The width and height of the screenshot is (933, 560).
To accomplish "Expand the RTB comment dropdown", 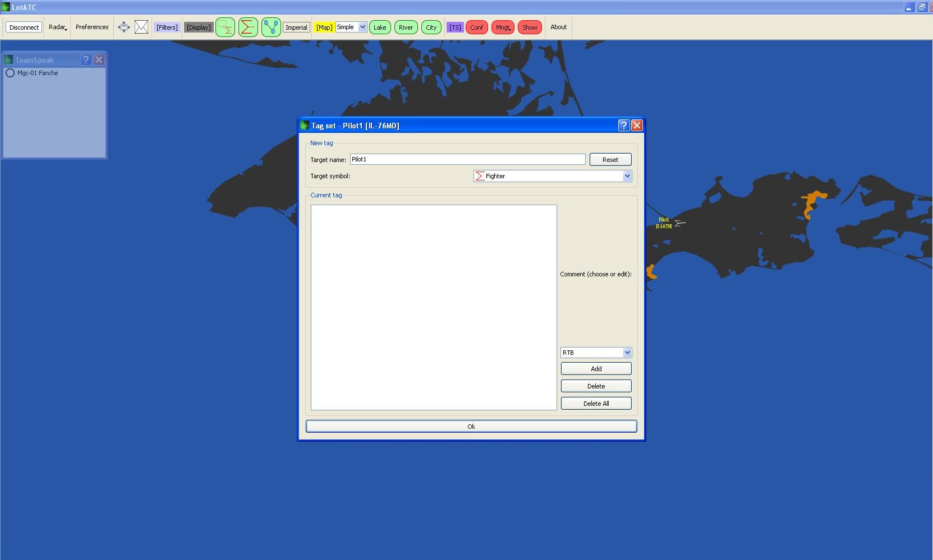I will (x=627, y=353).
